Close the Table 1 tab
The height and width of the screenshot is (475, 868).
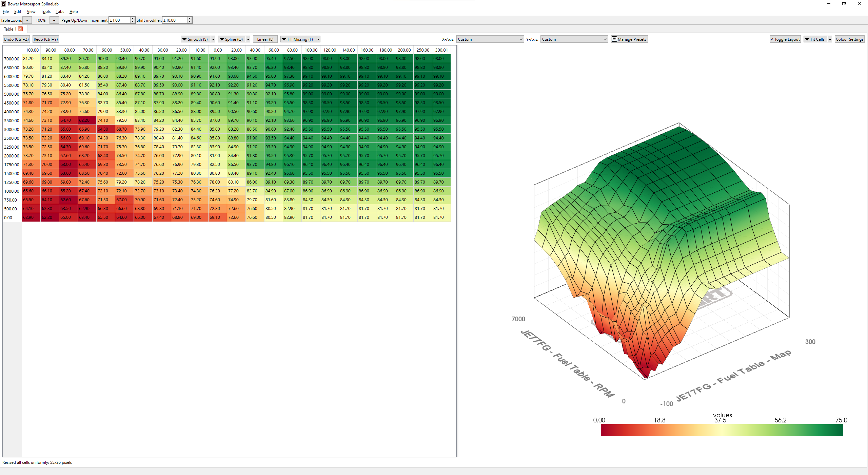pyautogui.click(x=21, y=29)
